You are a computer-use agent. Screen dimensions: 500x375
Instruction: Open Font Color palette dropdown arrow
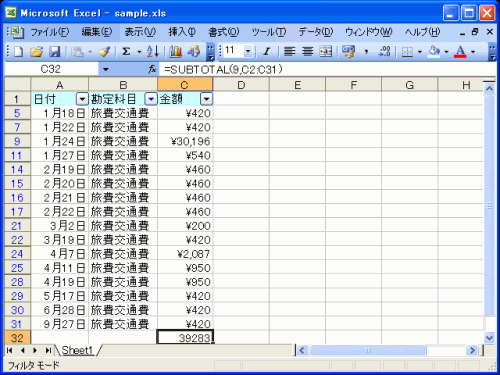(473, 52)
